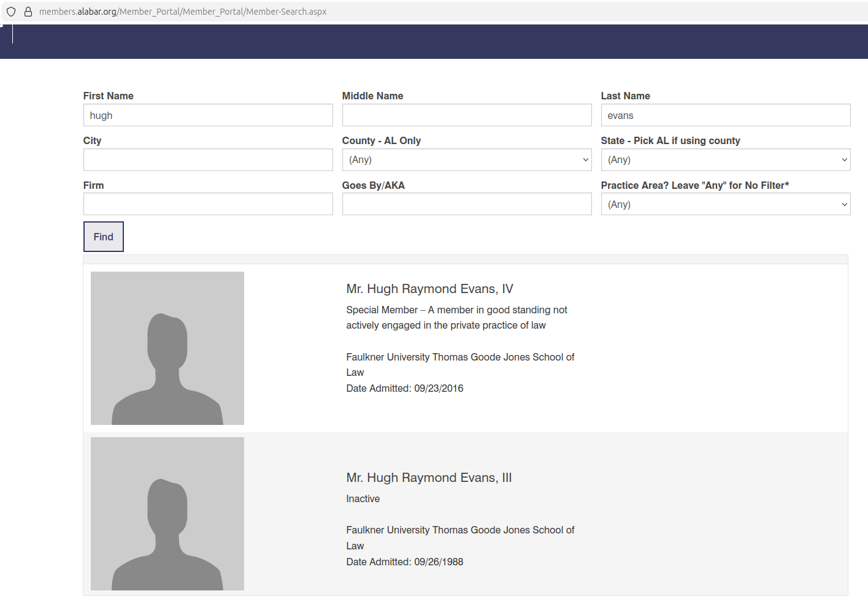
Task: Click the Middle Name text field
Action: coord(466,115)
